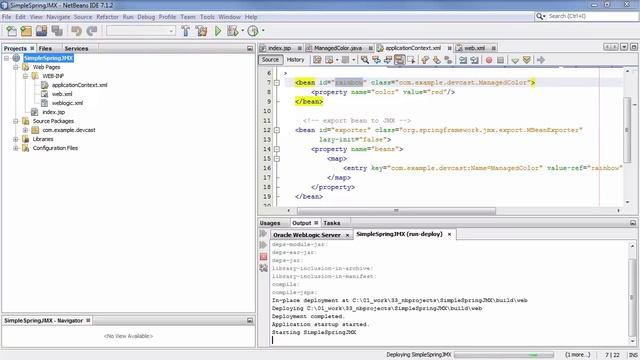
Task: Switch to the index.jsp editor tab
Action: point(280,48)
